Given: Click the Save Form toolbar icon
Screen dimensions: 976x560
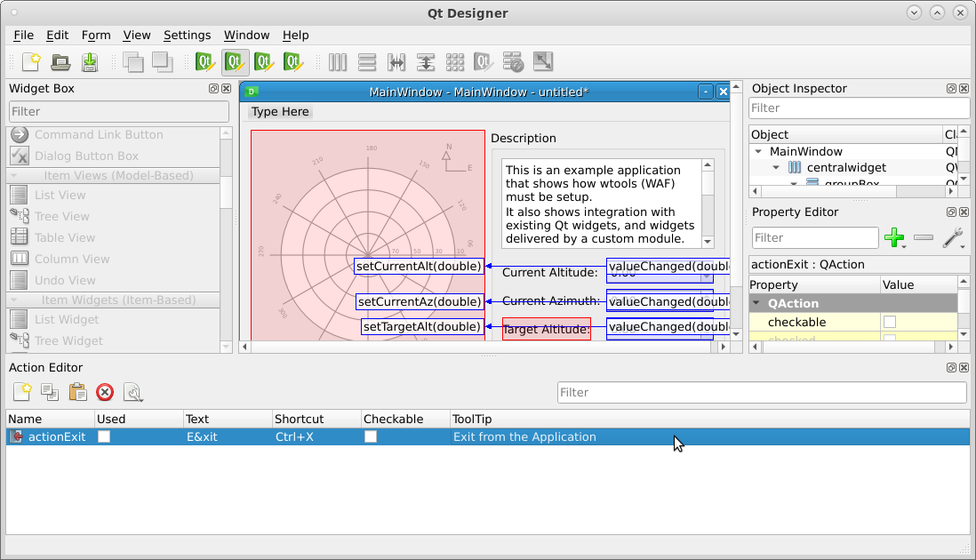Looking at the screenshot, I should click(90, 62).
